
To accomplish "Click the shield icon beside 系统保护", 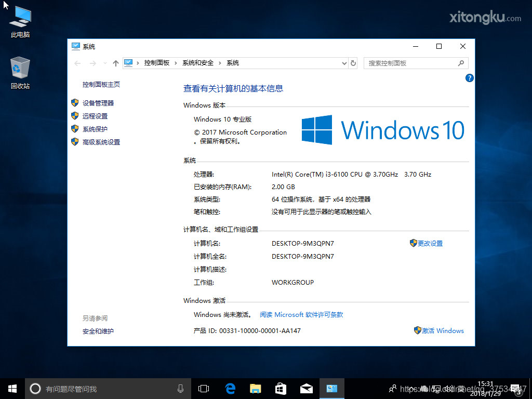I will 75,129.
